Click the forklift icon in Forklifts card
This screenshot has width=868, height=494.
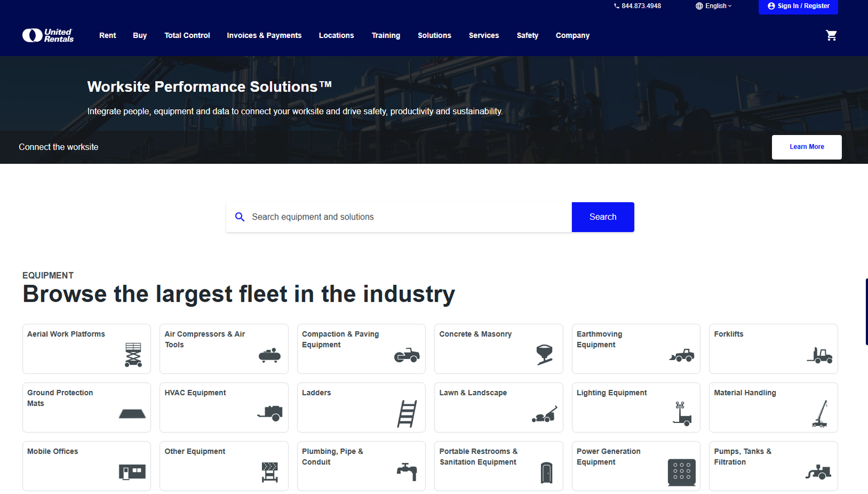click(x=819, y=356)
